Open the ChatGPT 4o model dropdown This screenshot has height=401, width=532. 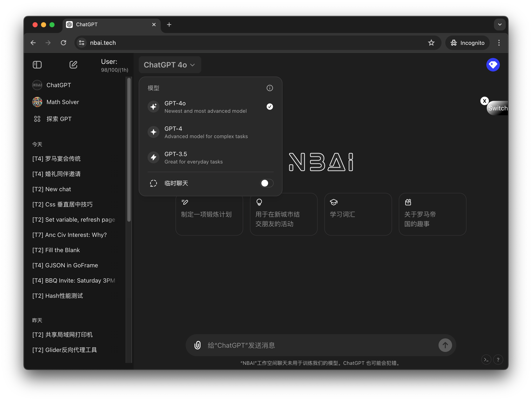pos(170,65)
